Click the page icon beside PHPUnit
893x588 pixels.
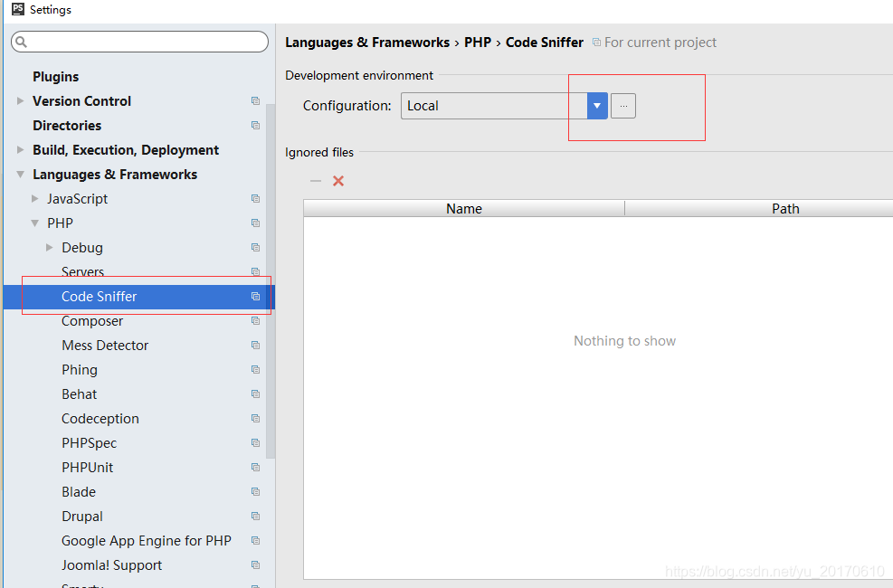click(255, 467)
